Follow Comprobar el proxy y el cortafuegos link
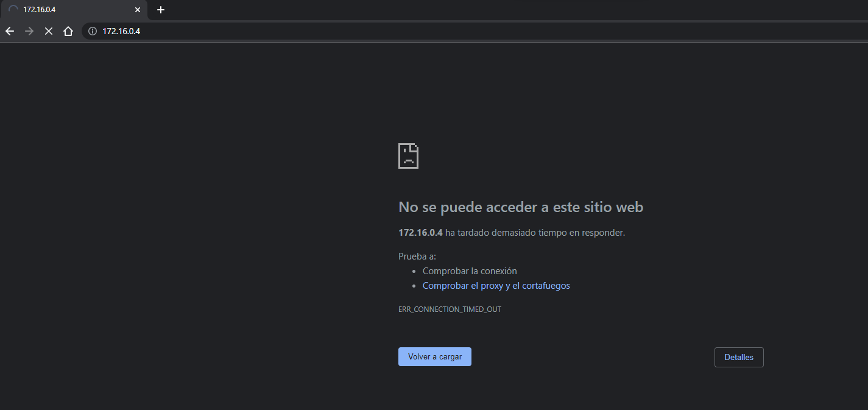This screenshot has height=410, width=868. [x=496, y=286]
